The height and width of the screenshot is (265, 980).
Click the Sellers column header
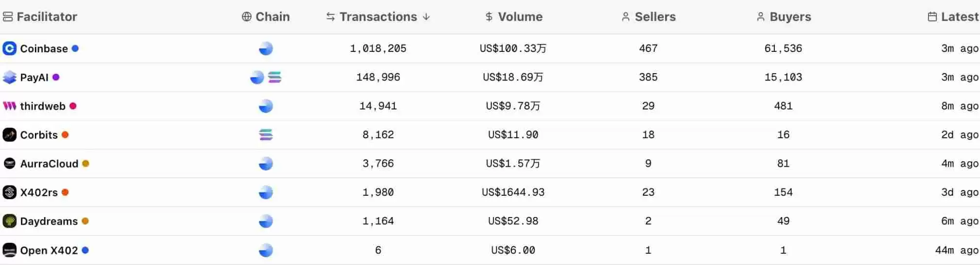tap(654, 17)
